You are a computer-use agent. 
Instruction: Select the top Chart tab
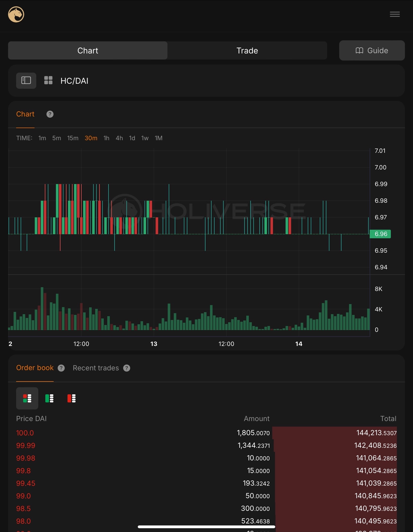[x=88, y=51]
